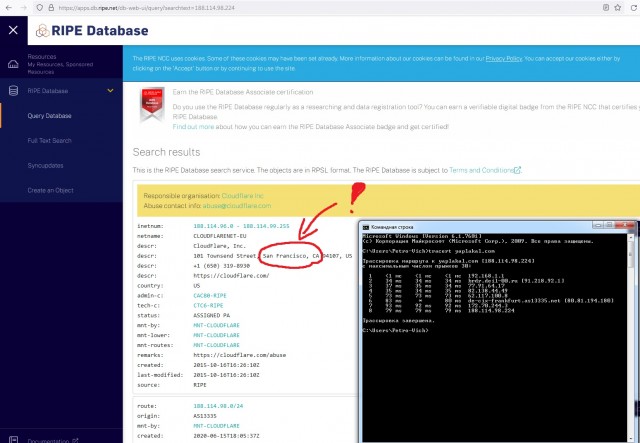Viewport: 640px width, 443px height.
Task: Click the RIPE Database logo
Action: pos(92,31)
